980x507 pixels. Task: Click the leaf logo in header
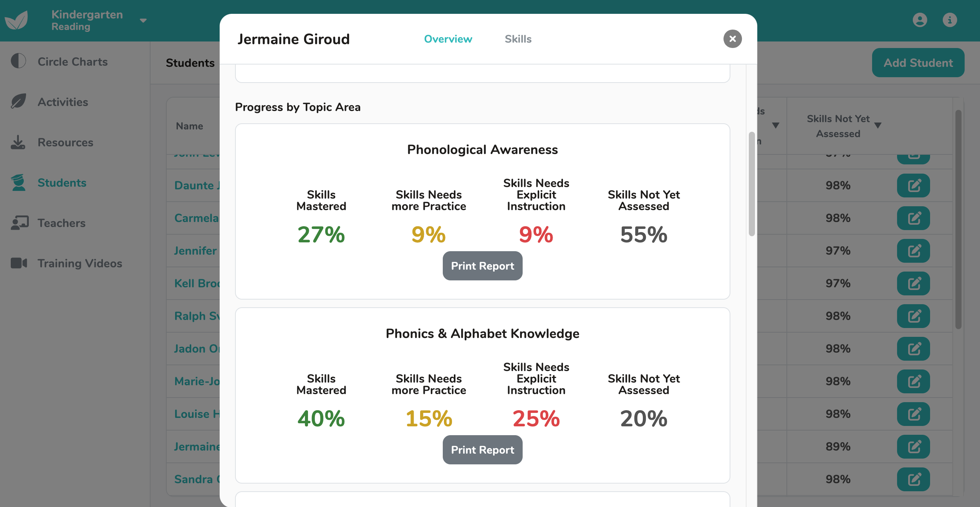[x=16, y=20]
